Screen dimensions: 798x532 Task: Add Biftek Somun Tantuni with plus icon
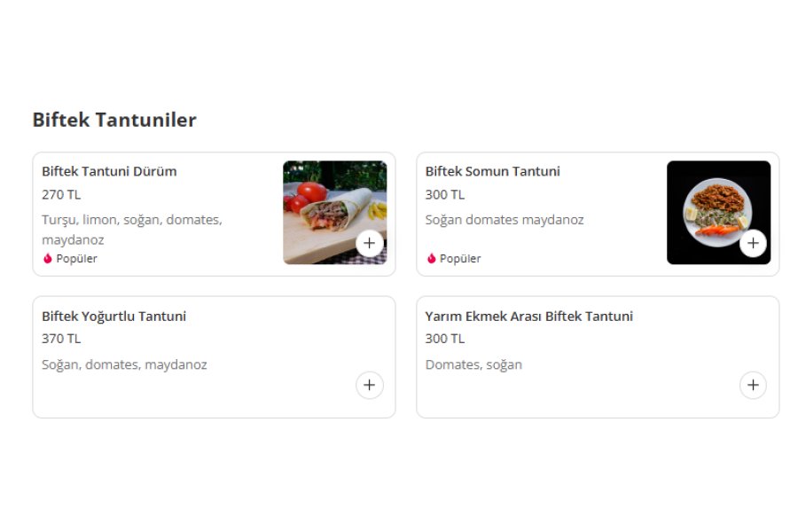coord(753,243)
